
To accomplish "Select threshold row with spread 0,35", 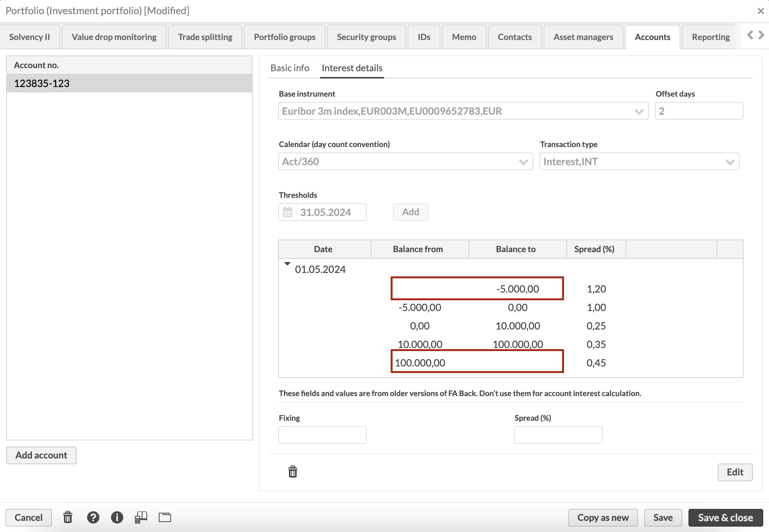I will click(510, 344).
